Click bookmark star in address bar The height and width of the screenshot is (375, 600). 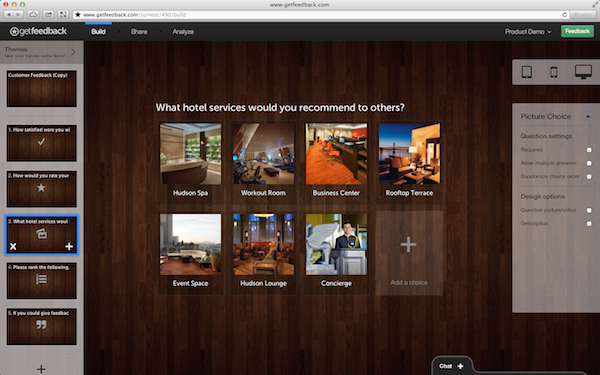pos(78,15)
